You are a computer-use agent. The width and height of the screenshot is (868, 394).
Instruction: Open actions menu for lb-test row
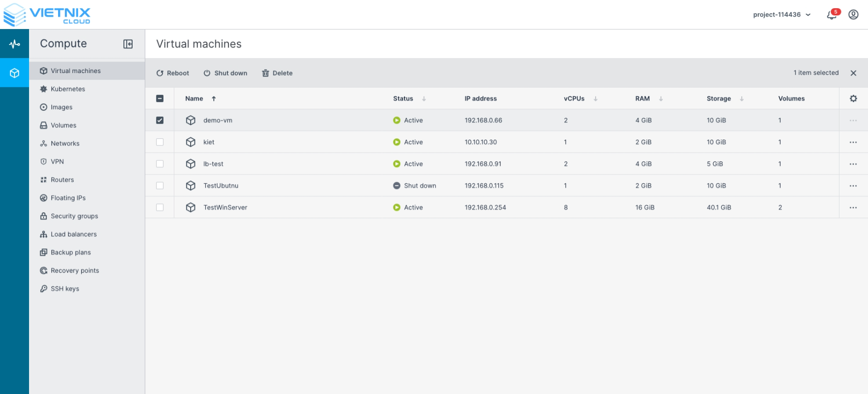[x=853, y=164]
